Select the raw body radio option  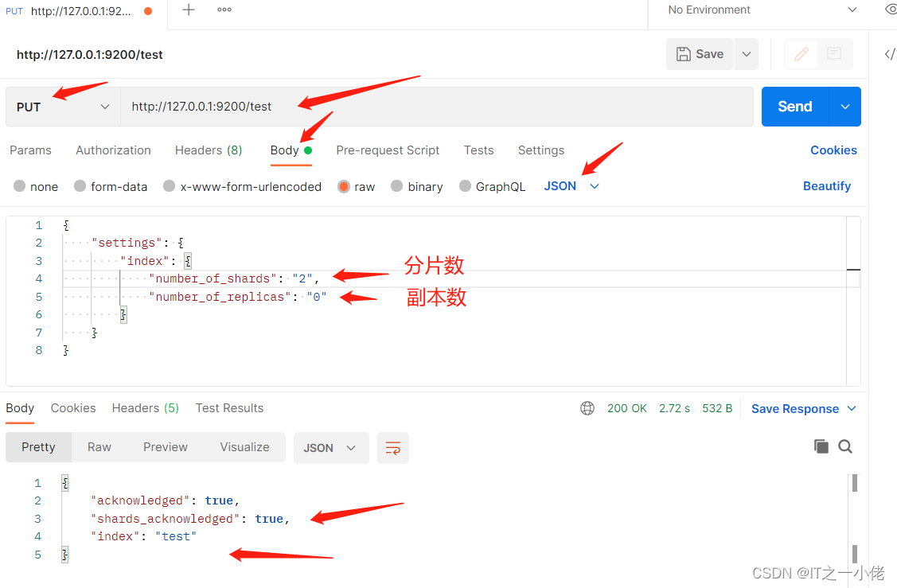343,186
